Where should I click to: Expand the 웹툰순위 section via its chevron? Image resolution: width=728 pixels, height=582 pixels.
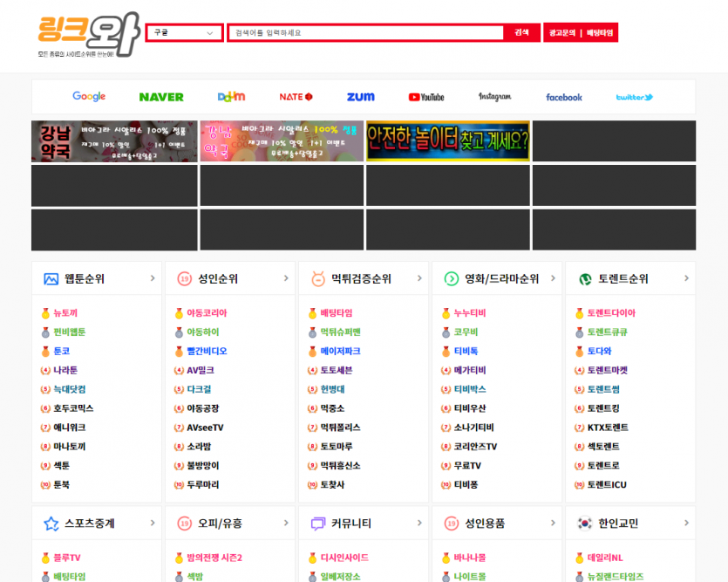153,278
